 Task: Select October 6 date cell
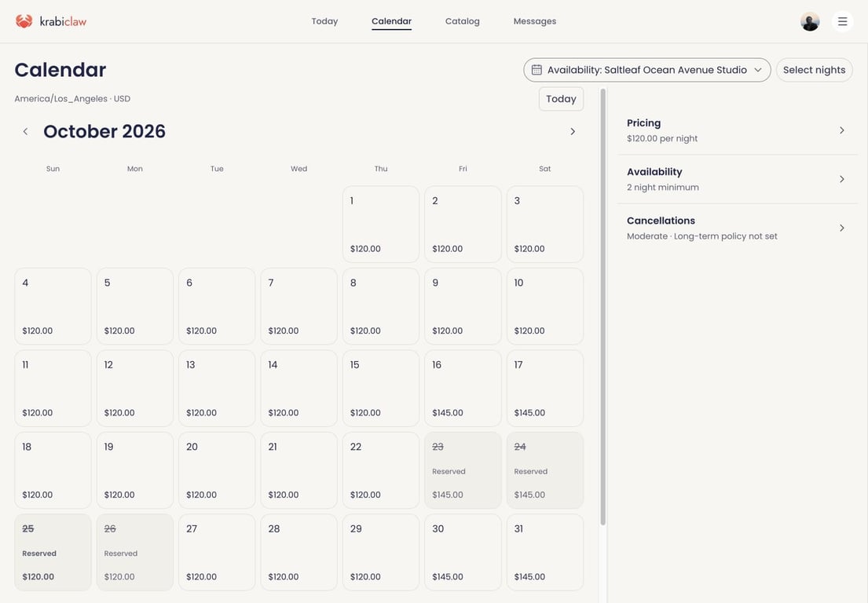pyautogui.click(x=217, y=306)
